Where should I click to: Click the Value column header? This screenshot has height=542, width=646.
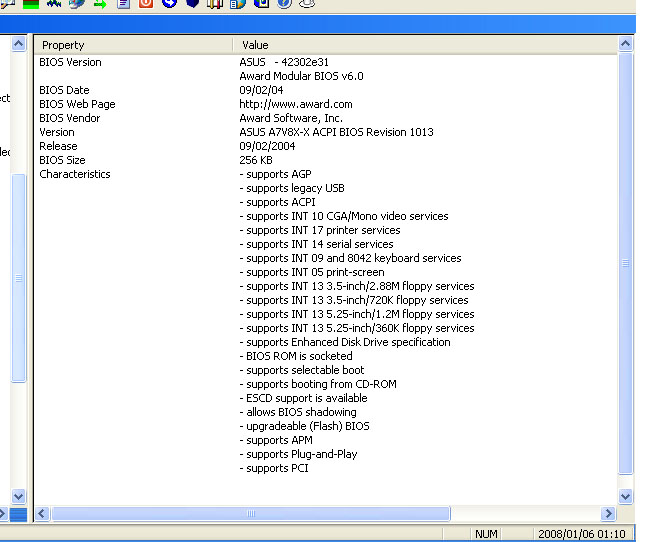[x=425, y=45]
